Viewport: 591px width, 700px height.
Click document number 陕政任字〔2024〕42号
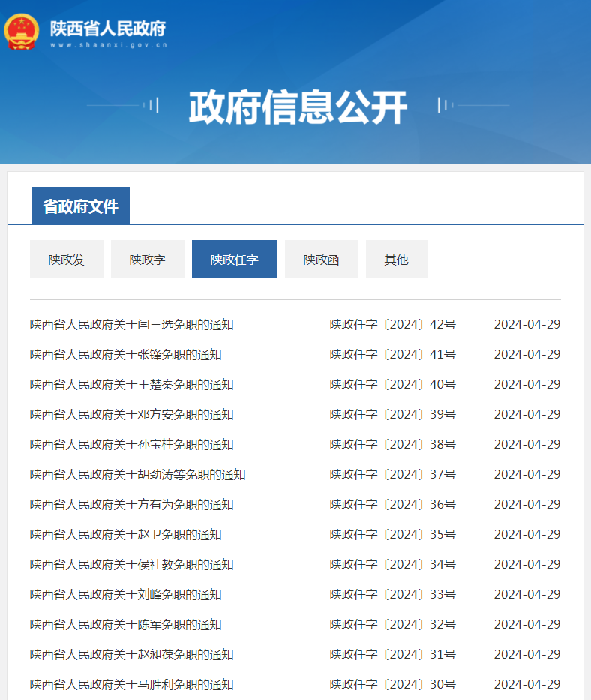[x=393, y=325]
